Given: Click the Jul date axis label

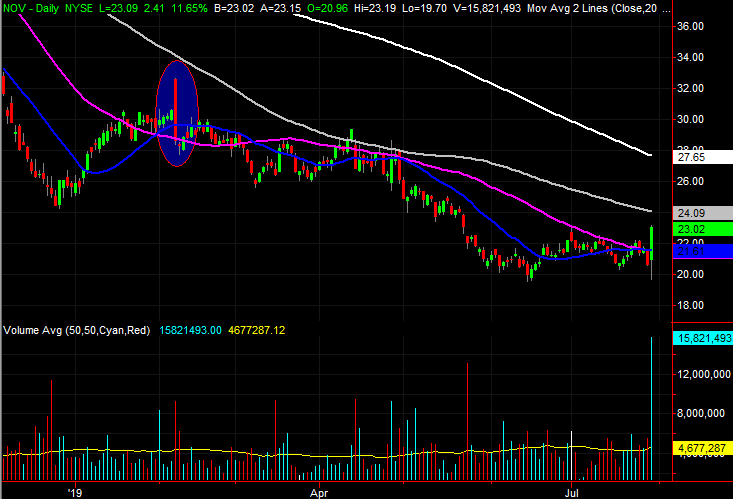Looking at the screenshot, I should click(x=572, y=493).
